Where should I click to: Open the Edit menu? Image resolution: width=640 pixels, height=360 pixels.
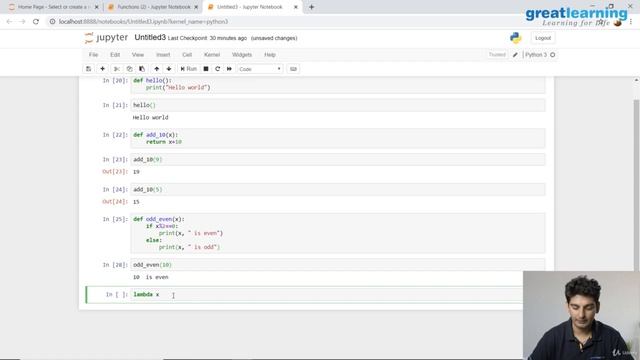(115, 55)
